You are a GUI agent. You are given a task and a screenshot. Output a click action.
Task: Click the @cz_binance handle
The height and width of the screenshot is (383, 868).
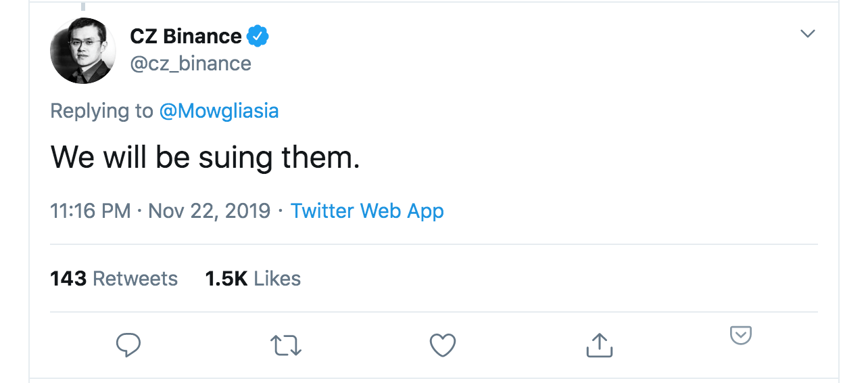click(191, 64)
